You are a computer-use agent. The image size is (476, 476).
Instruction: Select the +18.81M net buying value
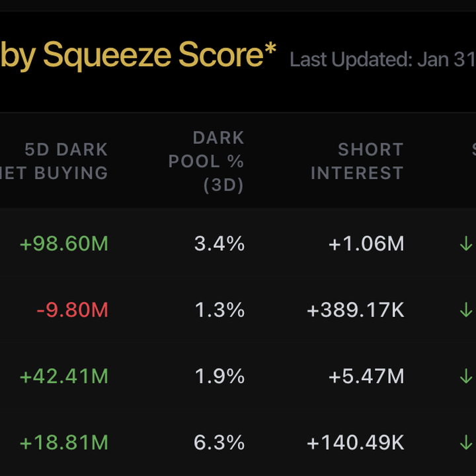click(64, 442)
